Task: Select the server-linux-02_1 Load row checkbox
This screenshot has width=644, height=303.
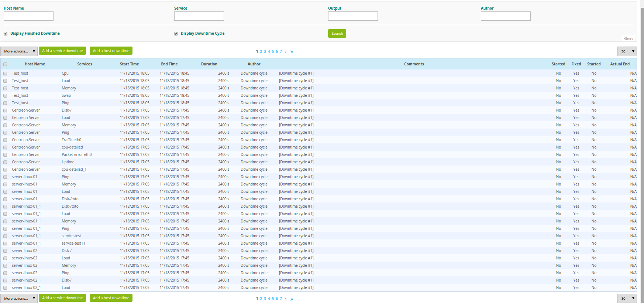Action: coord(5,288)
